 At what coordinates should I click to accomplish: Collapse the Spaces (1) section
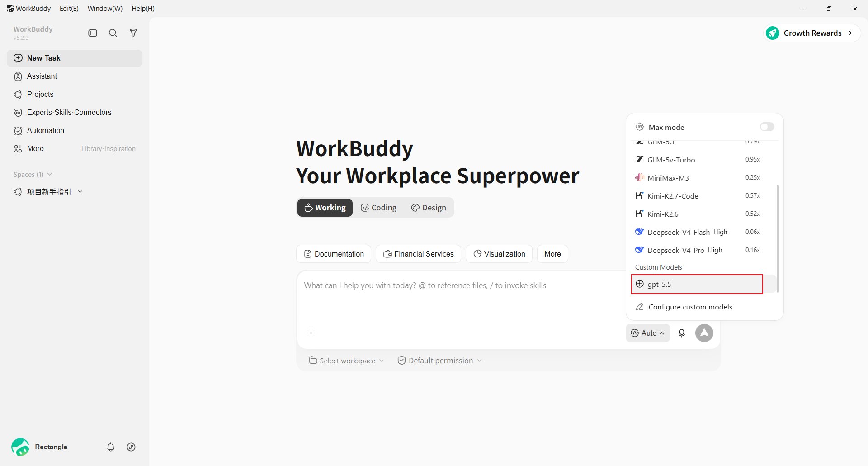click(x=33, y=174)
